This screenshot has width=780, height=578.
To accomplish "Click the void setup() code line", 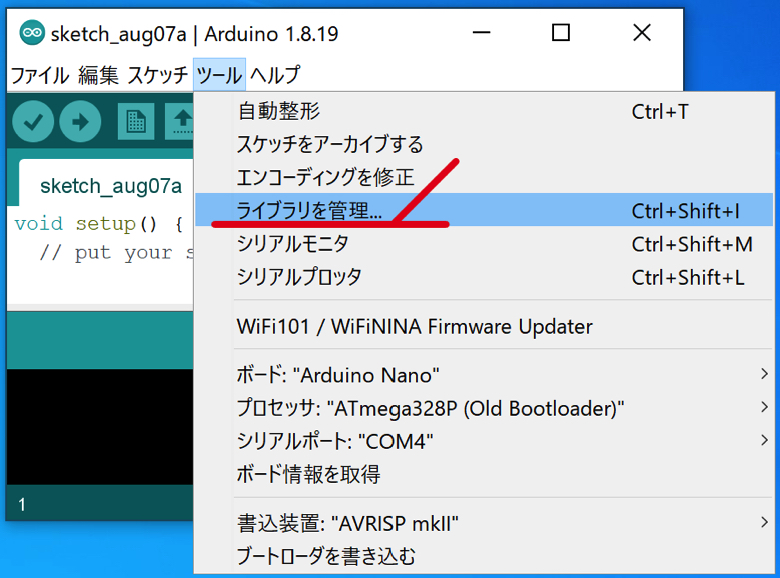I will [98, 224].
